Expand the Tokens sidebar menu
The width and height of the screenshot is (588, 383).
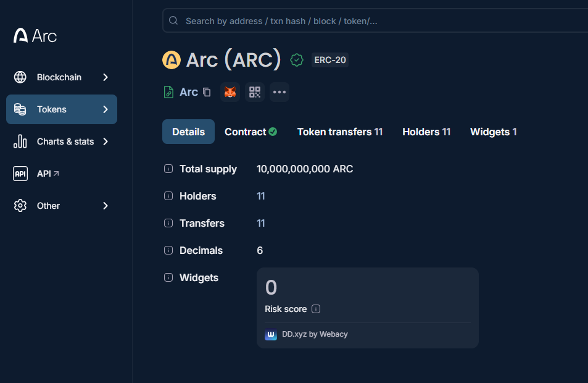tap(62, 109)
